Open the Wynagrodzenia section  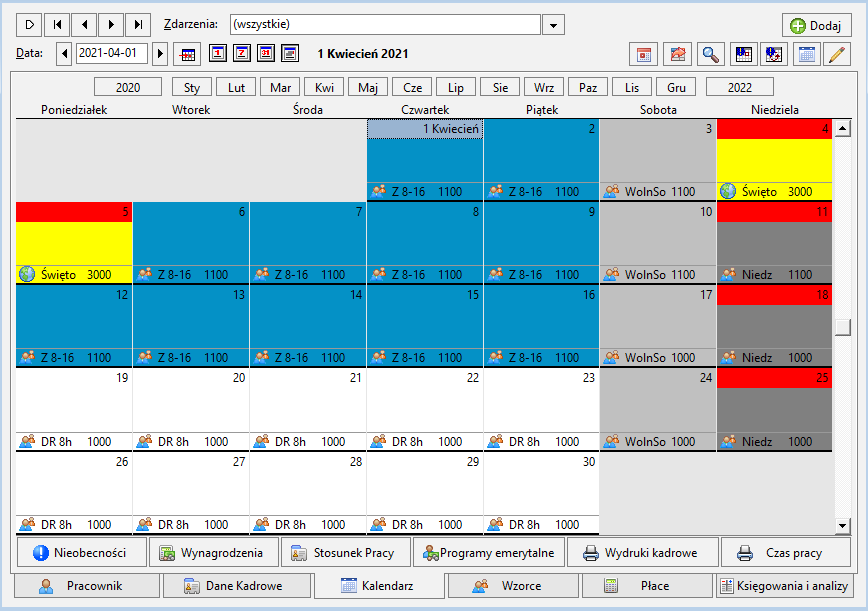pos(214,553)
